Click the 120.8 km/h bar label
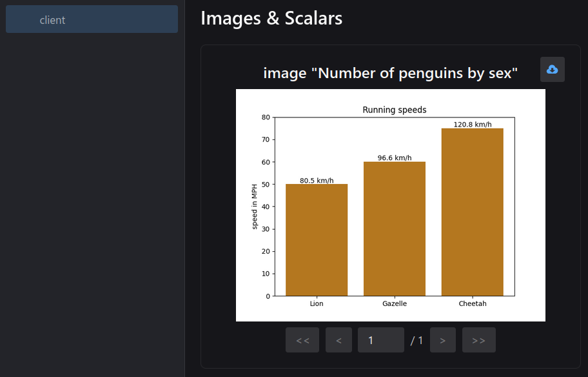This screenshot has width=588, height=377. coord(473,125)
